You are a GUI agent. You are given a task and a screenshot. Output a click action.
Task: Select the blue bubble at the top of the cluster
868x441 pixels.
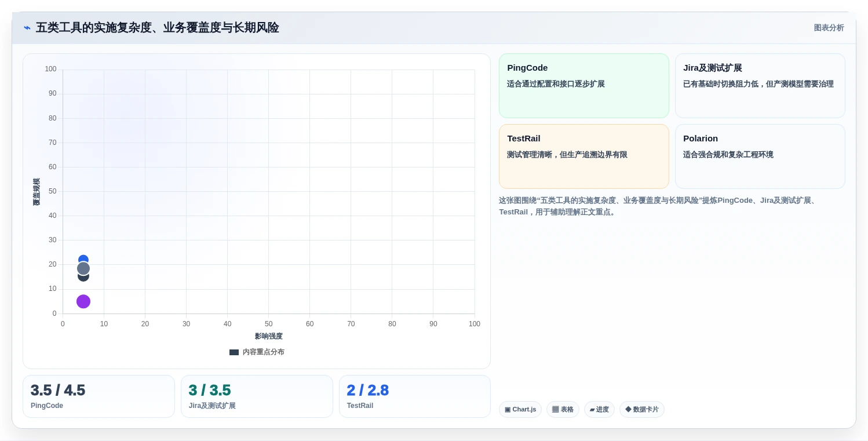pyautogui.click(x=83, y=258)
